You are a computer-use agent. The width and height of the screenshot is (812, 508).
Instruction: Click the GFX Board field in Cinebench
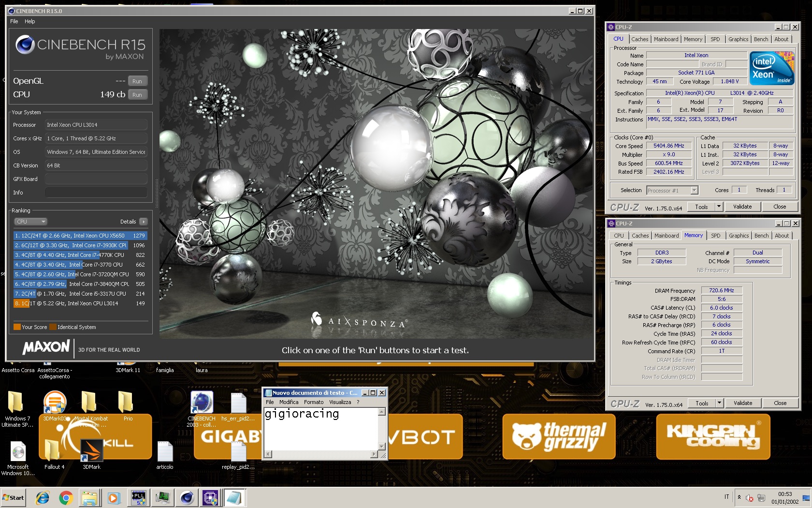click(96, 179)
